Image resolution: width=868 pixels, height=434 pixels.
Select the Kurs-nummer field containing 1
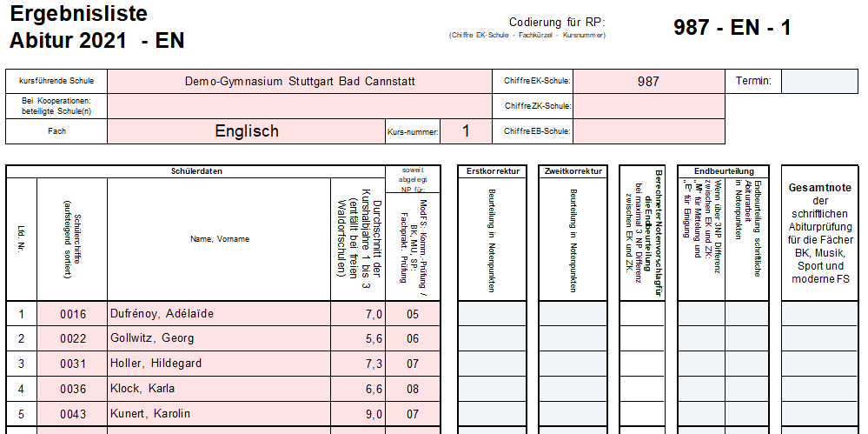pos(466,131)
